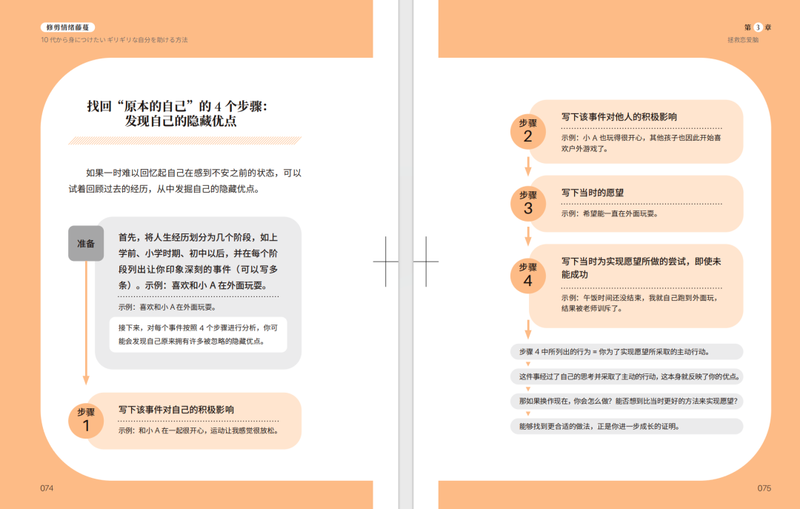Image resolution: width=800 pixels, height=509 pixels.
Task: Click the 步骤 1 orange circle badge
Action: tap(85, 419)
